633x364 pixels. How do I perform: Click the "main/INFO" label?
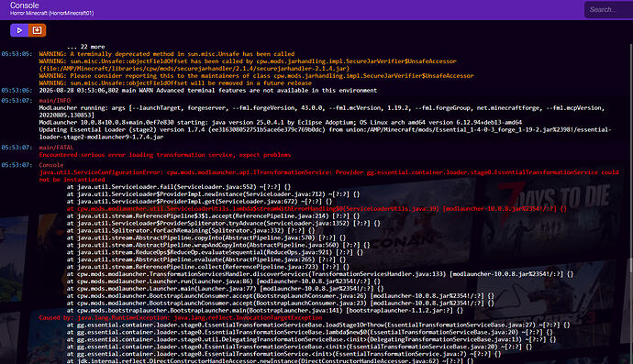coord(54,101)
